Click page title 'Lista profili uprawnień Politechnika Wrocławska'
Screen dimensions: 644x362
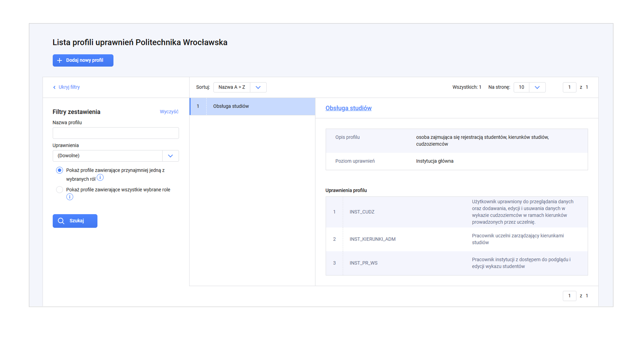(x=140, y=43)
